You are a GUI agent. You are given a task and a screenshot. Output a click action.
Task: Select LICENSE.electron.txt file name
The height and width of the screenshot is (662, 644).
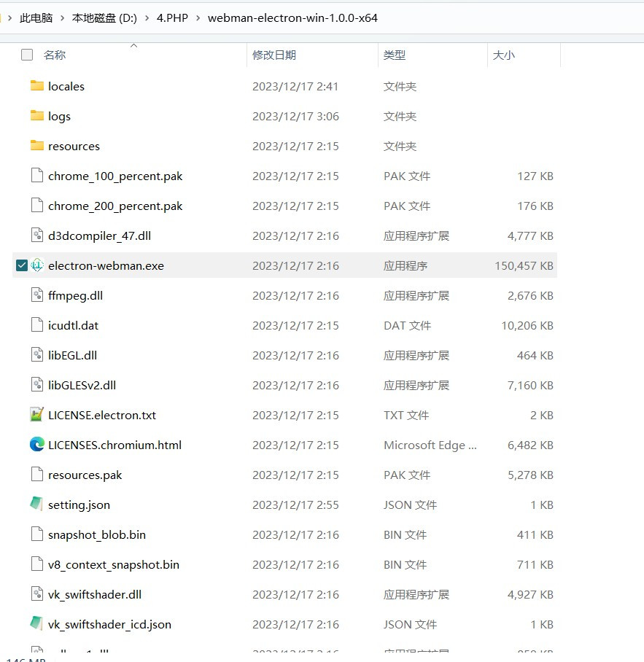(x=102, y=415)
